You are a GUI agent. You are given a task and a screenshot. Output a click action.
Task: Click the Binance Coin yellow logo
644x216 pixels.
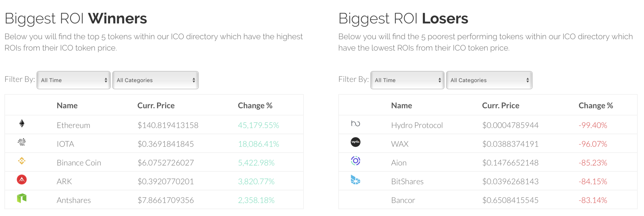(x=22, y=161)
